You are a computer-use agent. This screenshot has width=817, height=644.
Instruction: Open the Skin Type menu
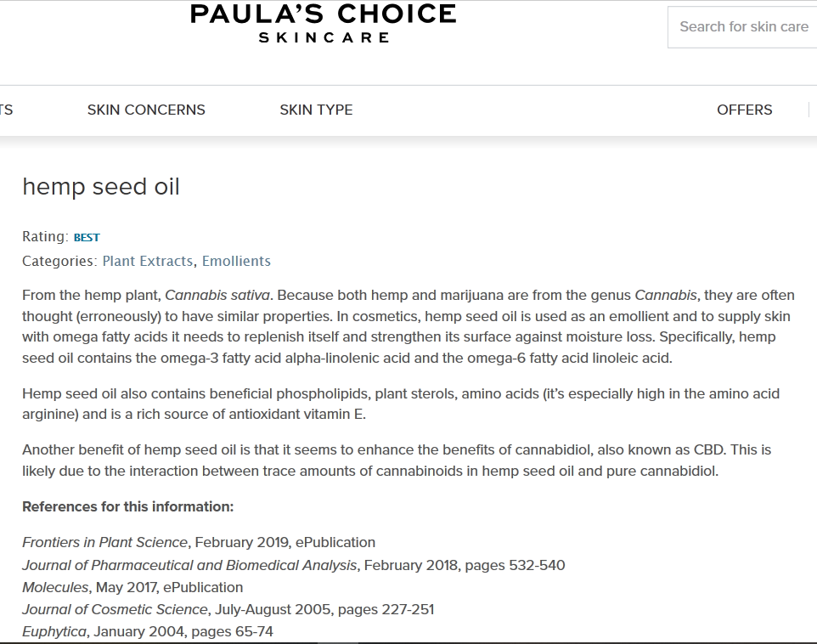(x=316, y=110)
